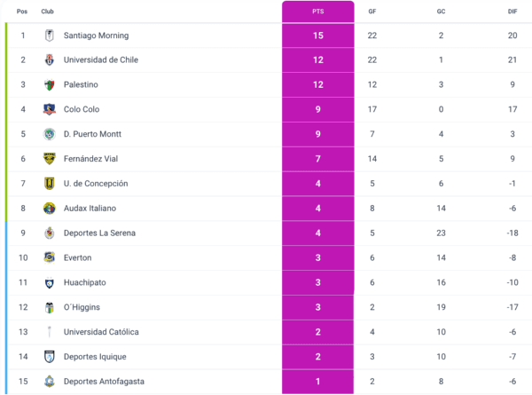This screenshot has width=532, height=395.
Task: Select the Universidad Católica row name
Action: click(101, 332)
